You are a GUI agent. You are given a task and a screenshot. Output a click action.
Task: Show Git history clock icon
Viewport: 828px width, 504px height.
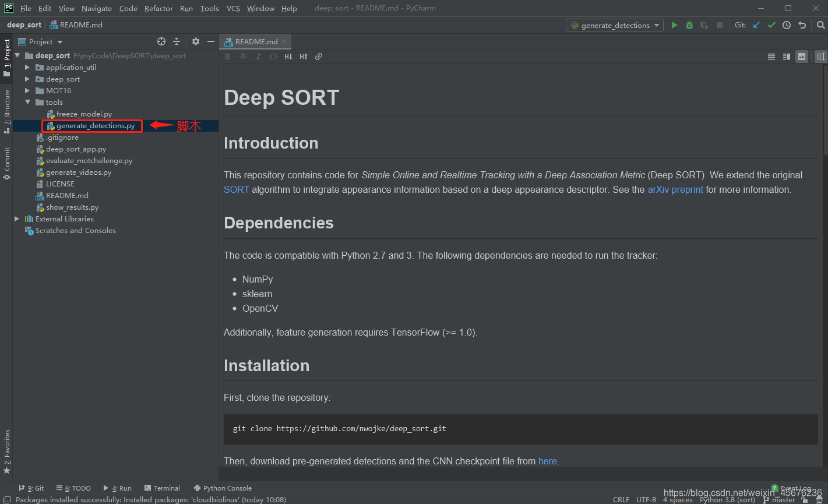click(x=787, y=25)
